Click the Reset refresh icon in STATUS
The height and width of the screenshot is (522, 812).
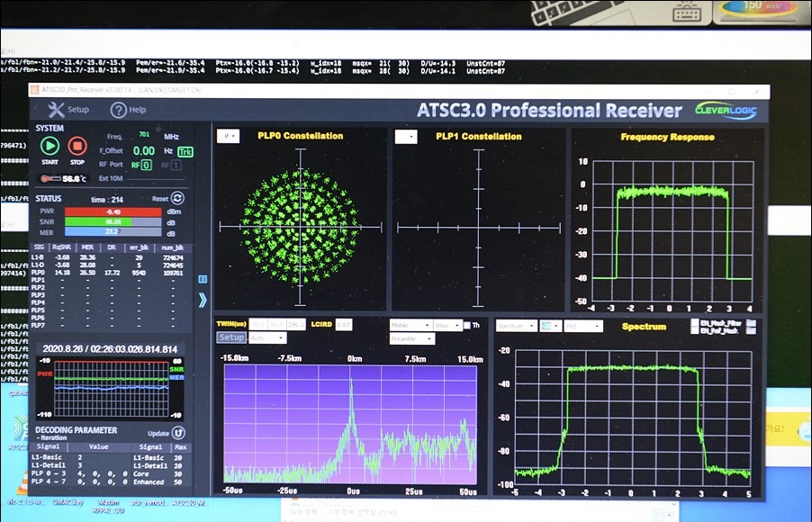[x=177, y=198]
